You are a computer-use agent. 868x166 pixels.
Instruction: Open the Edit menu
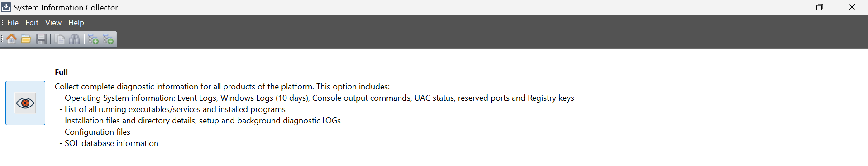[32, 23]
